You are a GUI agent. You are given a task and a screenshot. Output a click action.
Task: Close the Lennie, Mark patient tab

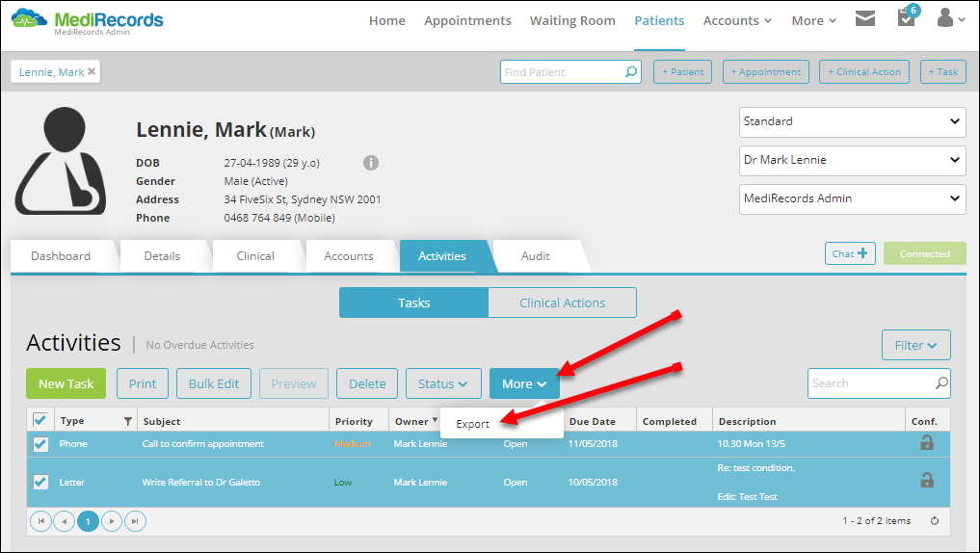tap(92, 71)
